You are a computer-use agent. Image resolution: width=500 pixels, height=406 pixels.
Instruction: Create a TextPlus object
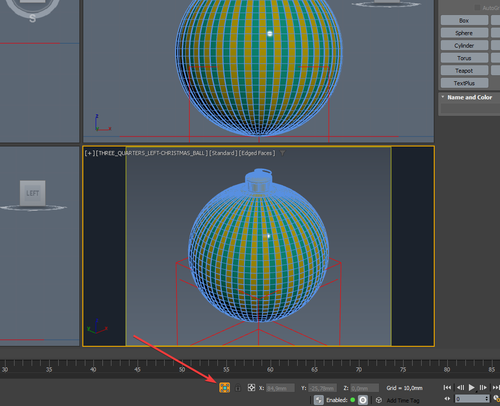pyautogui.click(x=464, y=83)
